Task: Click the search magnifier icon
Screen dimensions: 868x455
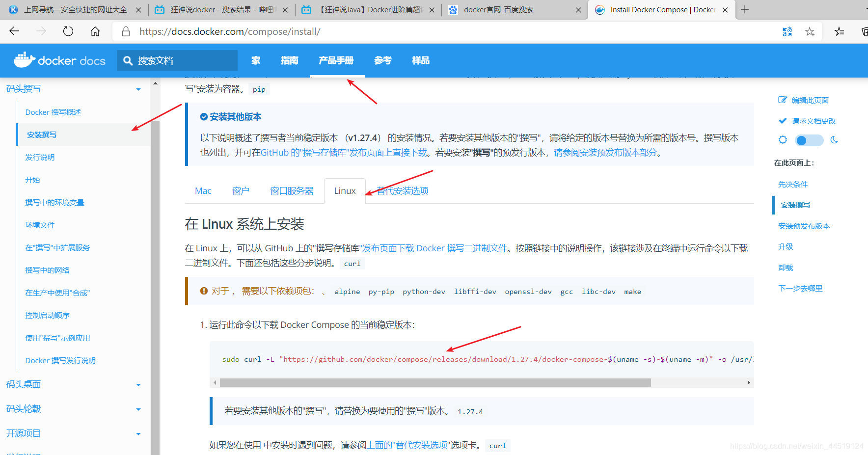Action: point(128,60)
